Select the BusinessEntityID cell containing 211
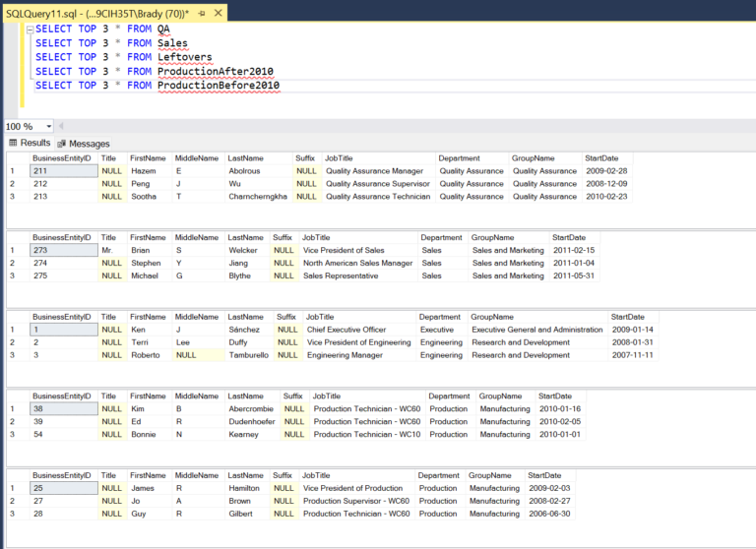This screenshot has width=756, height=549. point(63,170)
